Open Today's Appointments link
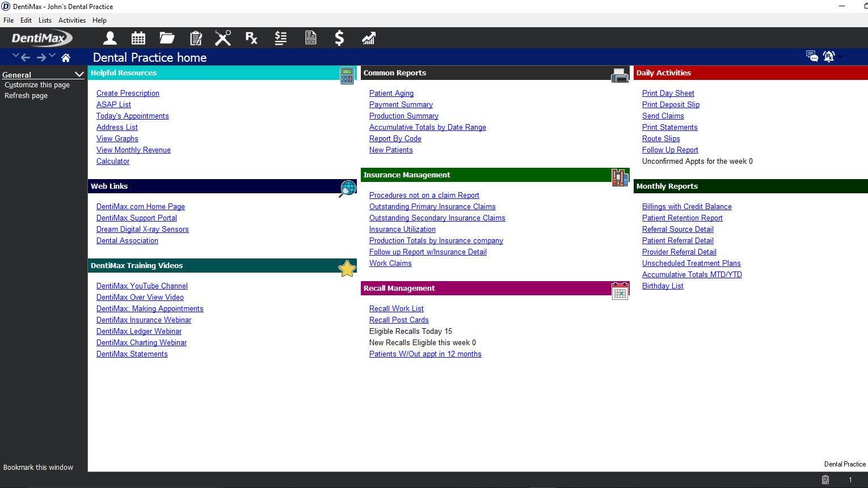The image size is (868, 488). (132, 116)
